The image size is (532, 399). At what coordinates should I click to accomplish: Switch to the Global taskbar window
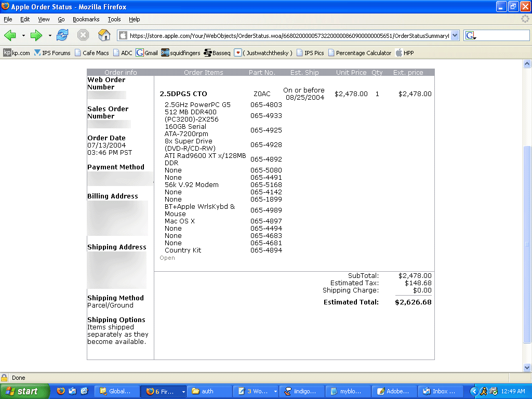click(x=117, y=391)
